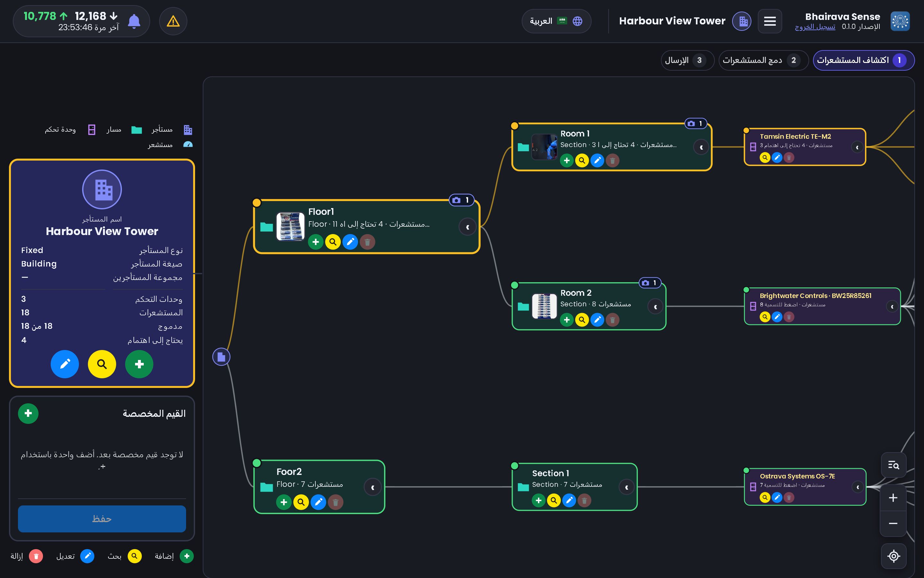The height and width of the screenshot is (578, 924).
Task: Collapse the Room 2 node chevron
Action: click(x=655, y=307)
